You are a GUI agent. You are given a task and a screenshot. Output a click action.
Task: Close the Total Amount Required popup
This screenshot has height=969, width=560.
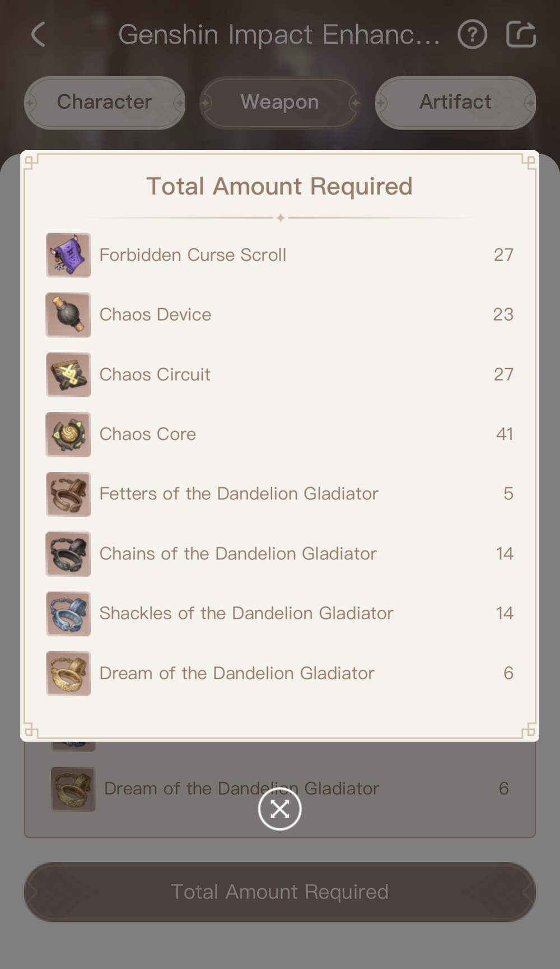279,809
